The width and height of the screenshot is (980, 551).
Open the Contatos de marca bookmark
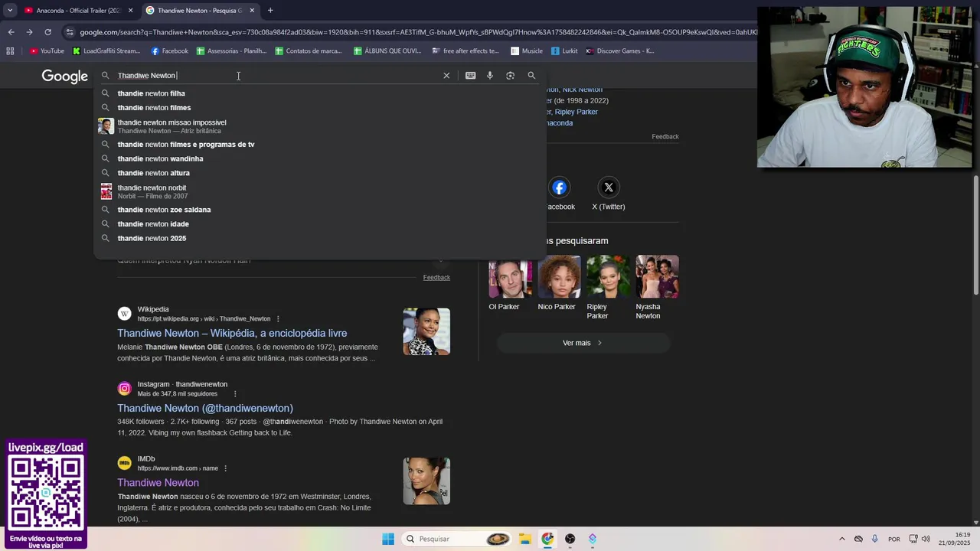(x=309, y=51)
